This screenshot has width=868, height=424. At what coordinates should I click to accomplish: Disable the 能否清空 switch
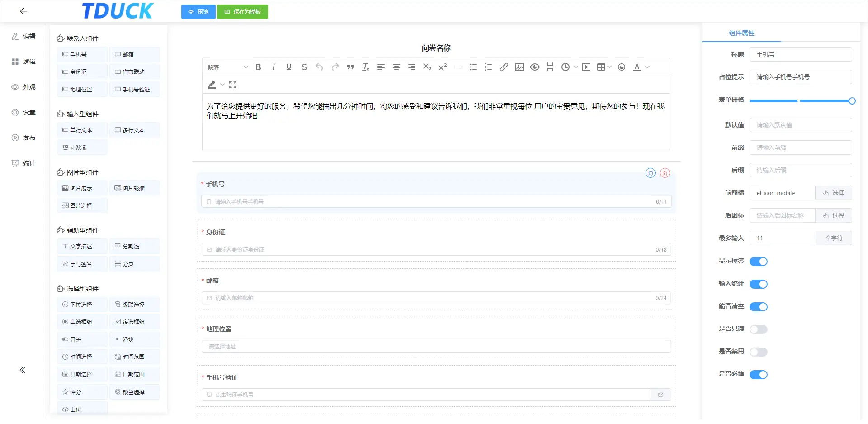pyautogui.click(x=759, y=307)
